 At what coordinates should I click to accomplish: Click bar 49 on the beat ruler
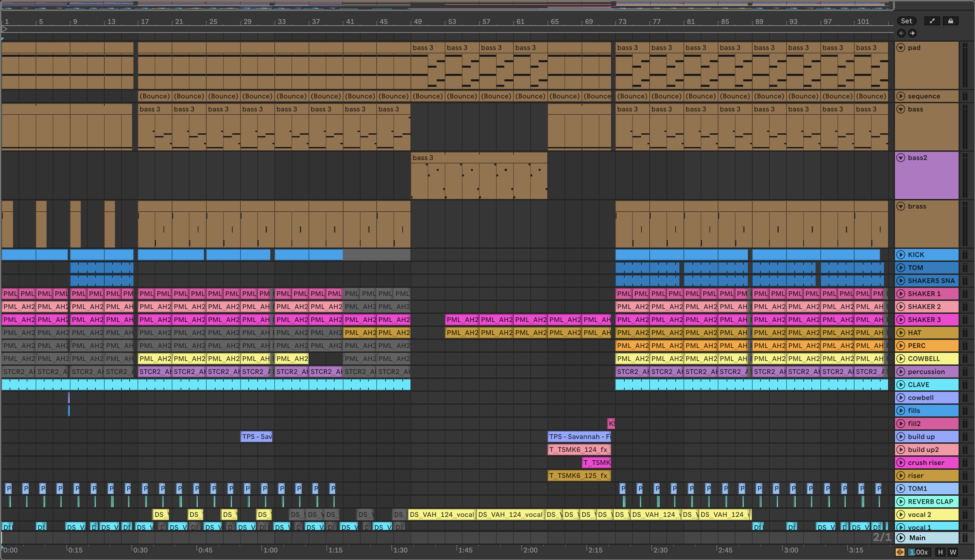tap(417, 22)
